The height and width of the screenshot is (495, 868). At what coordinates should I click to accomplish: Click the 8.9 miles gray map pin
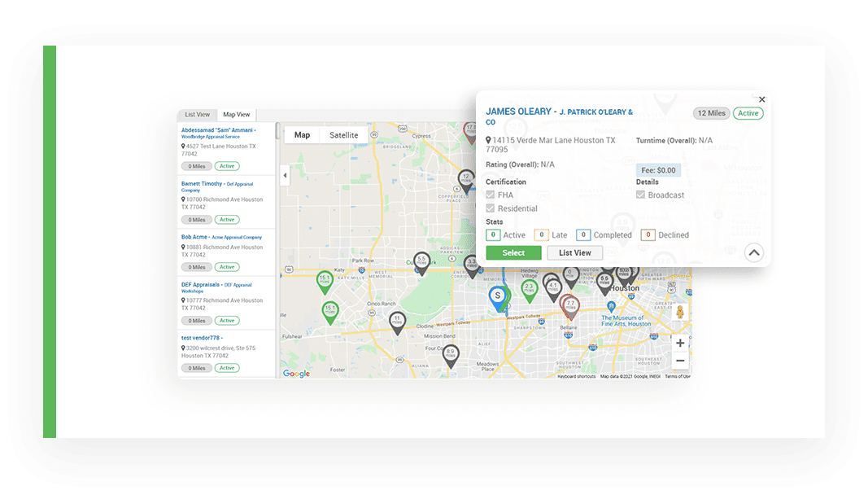point(450,353)
